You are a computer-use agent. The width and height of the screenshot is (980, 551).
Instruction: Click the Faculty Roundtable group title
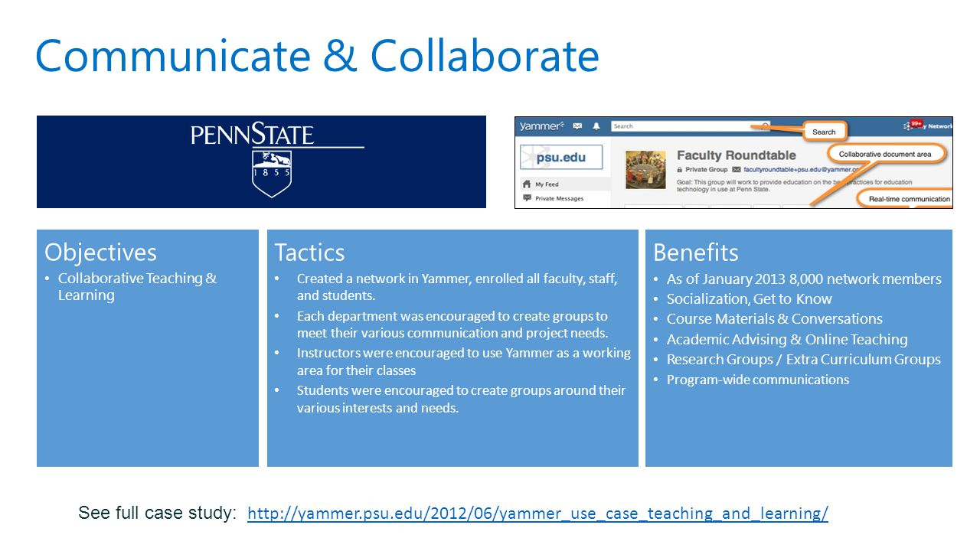click(x=737, y=155)
